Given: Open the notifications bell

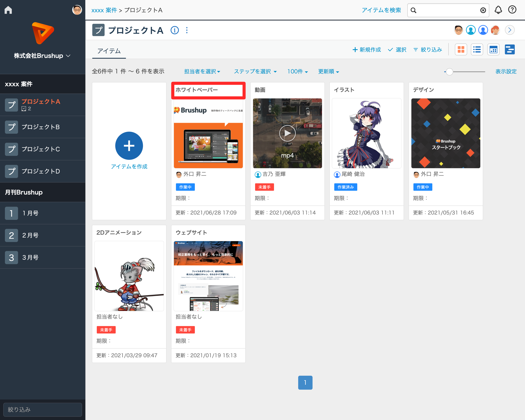Looking at the screenshot, I should pyautogui.click(x=498, y=10).
